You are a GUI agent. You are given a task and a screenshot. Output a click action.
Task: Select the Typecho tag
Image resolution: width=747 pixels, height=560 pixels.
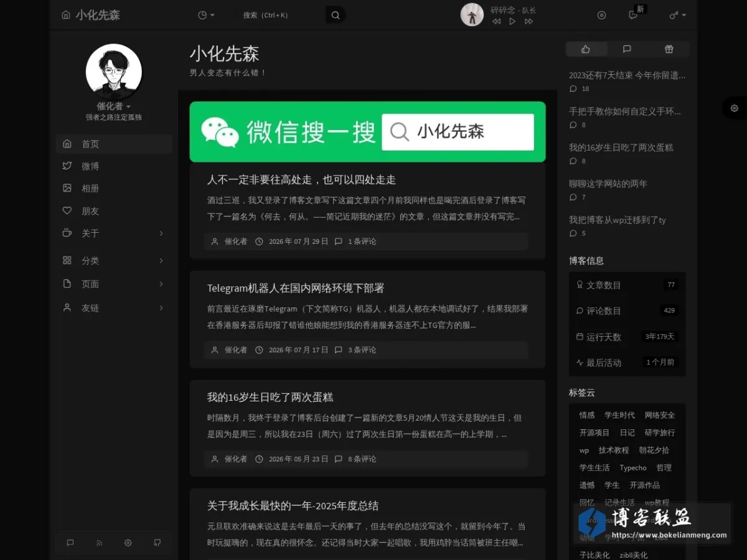(x=633, y=467)
